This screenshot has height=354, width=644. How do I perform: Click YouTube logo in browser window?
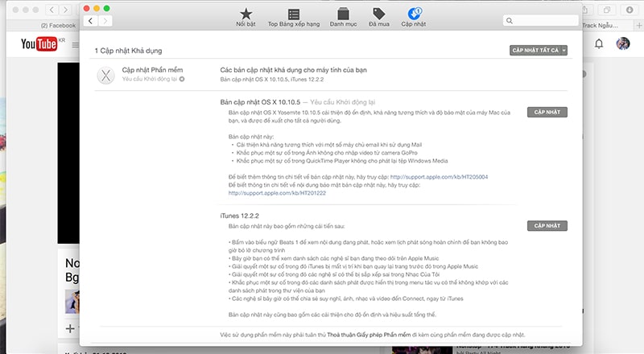pyautogui.click(x=39, y=44)
